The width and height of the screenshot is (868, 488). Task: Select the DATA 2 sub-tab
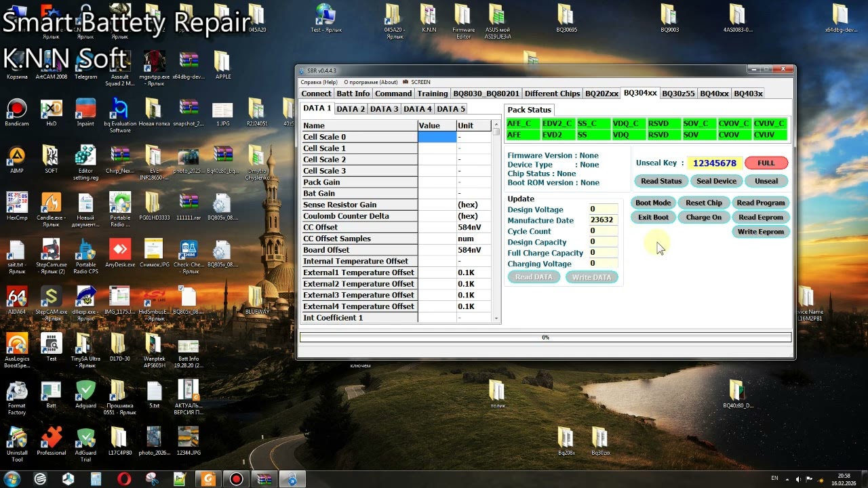tap(351, 109)
